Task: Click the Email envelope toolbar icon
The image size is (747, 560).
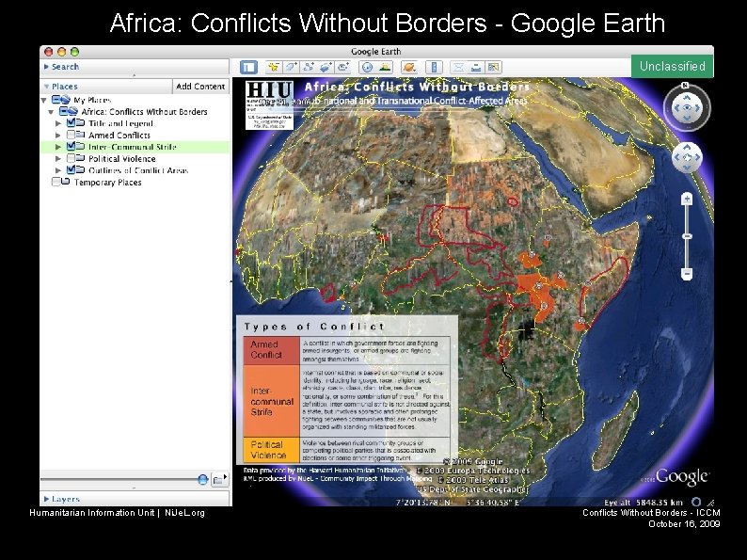Action: pyautogui.click(x=458, y=67)
